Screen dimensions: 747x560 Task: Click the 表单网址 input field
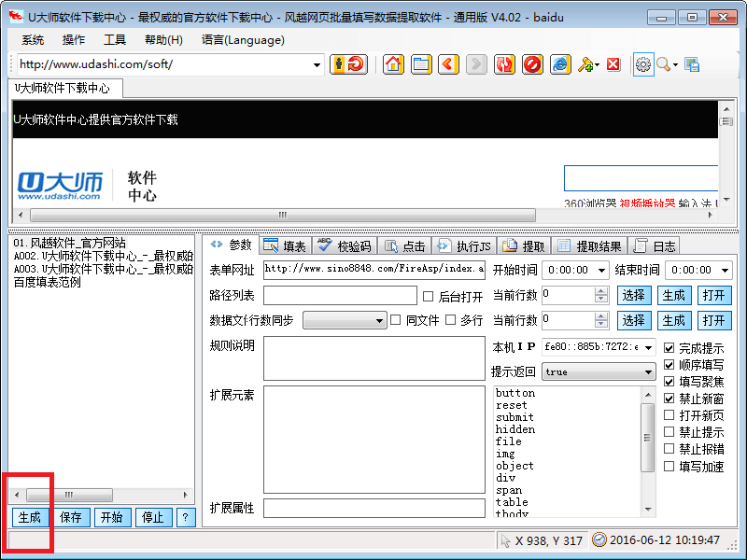pyautogui.click(x=374, y=269)
